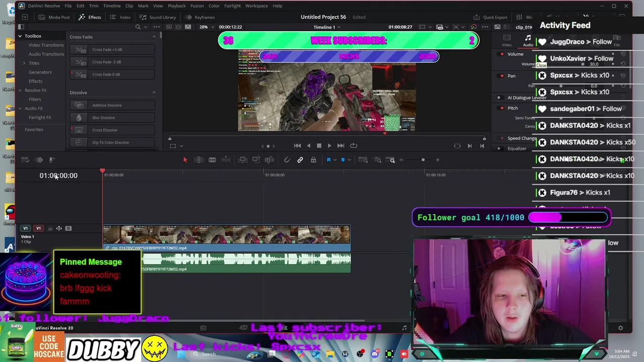
Task: Add a blue marker on timeline
Action: (343, 160)
